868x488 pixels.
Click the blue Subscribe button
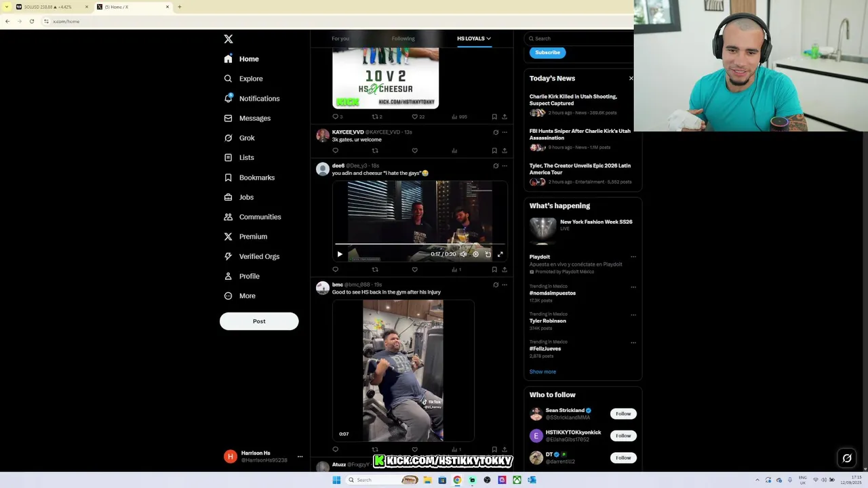(x=547, y=52)
